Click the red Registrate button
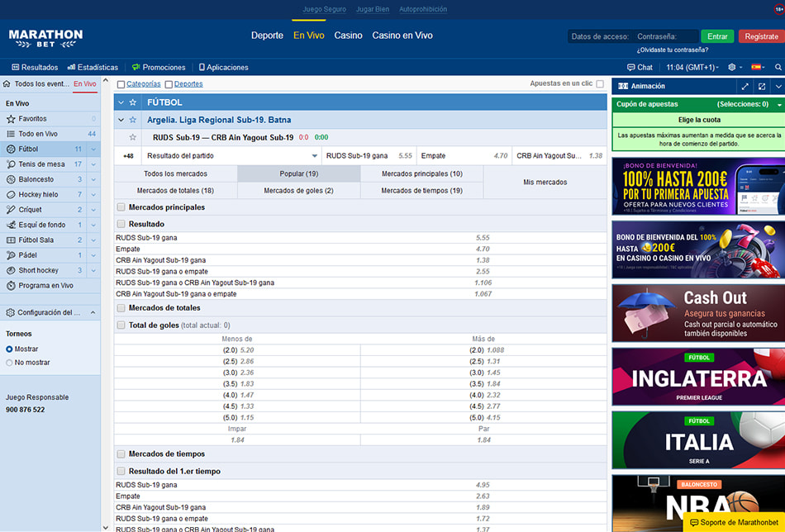This screenshot has width=785, height=532. [760, 36]
